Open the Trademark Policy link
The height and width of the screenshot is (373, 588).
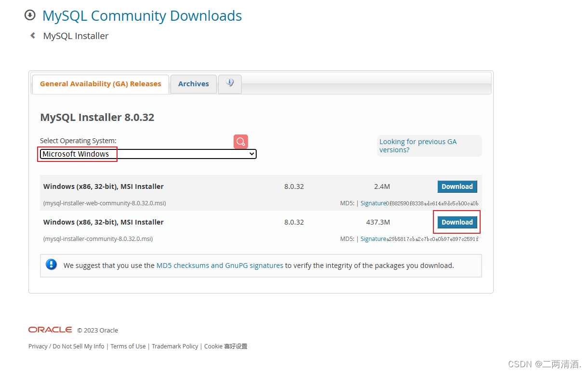[175, 346]
